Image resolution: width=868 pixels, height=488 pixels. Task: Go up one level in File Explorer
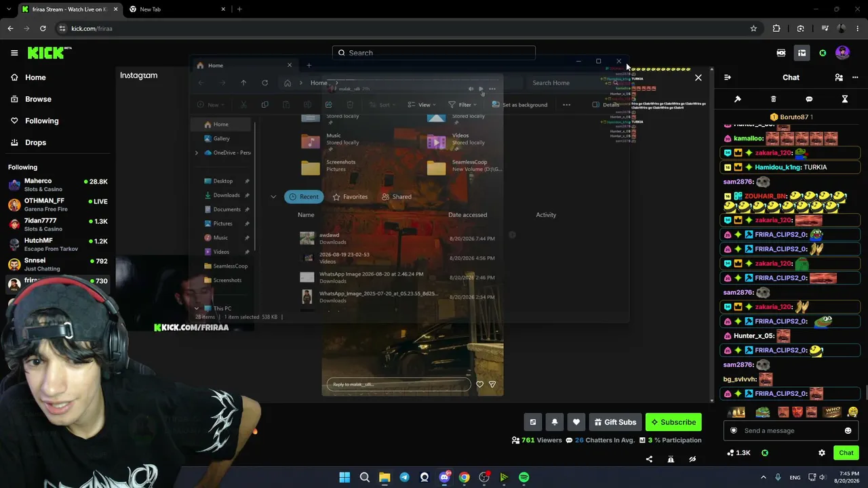tap(243, 83)
